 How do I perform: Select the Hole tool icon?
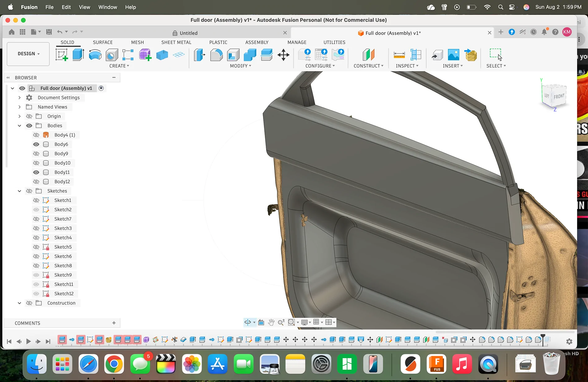coord(112,55)
